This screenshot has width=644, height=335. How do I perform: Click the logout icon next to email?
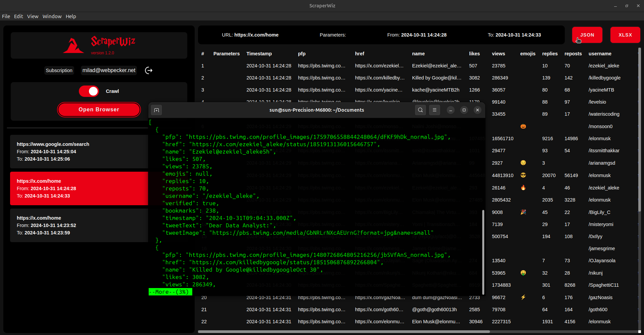(x=149, y=70)
